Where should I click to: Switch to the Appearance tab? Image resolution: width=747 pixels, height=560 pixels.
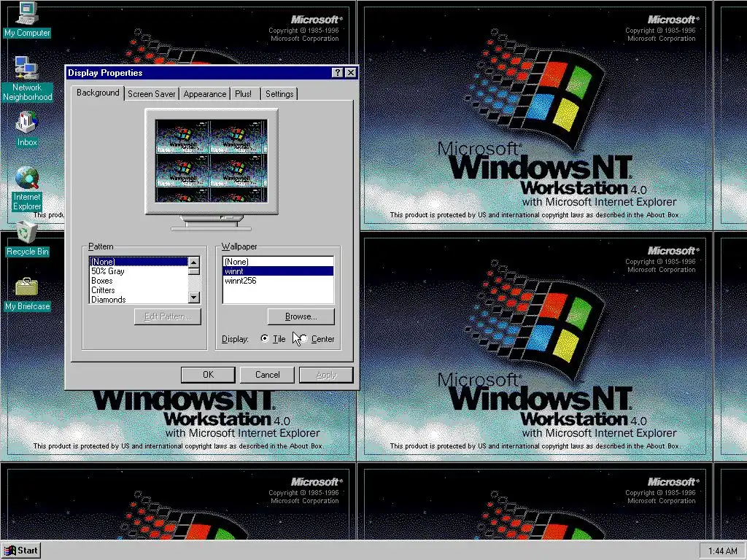click(x=205, y=94)
